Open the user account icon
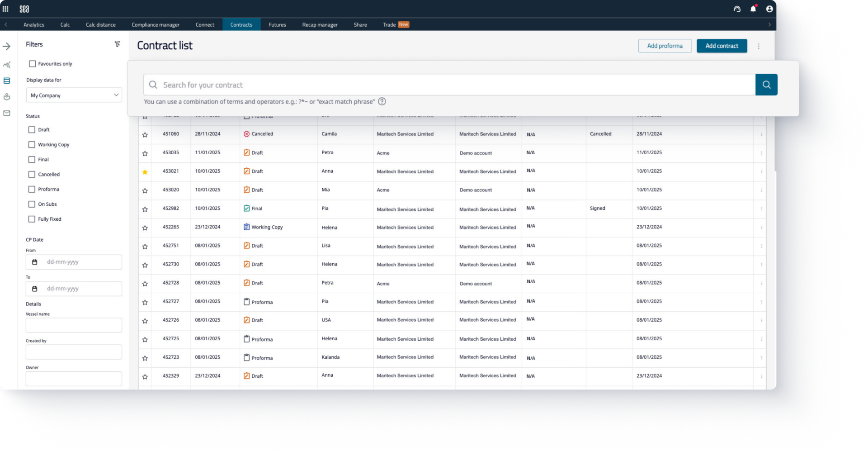 [x=769, y=9]
